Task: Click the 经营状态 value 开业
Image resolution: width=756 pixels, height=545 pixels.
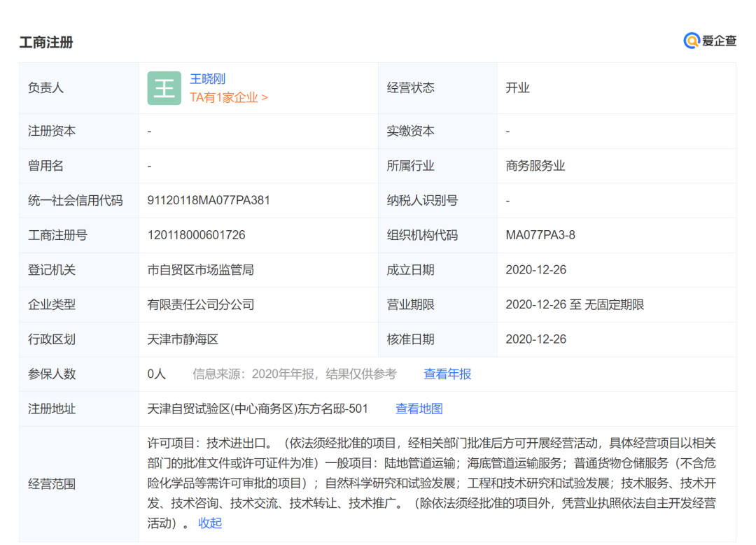Action: 517,88
